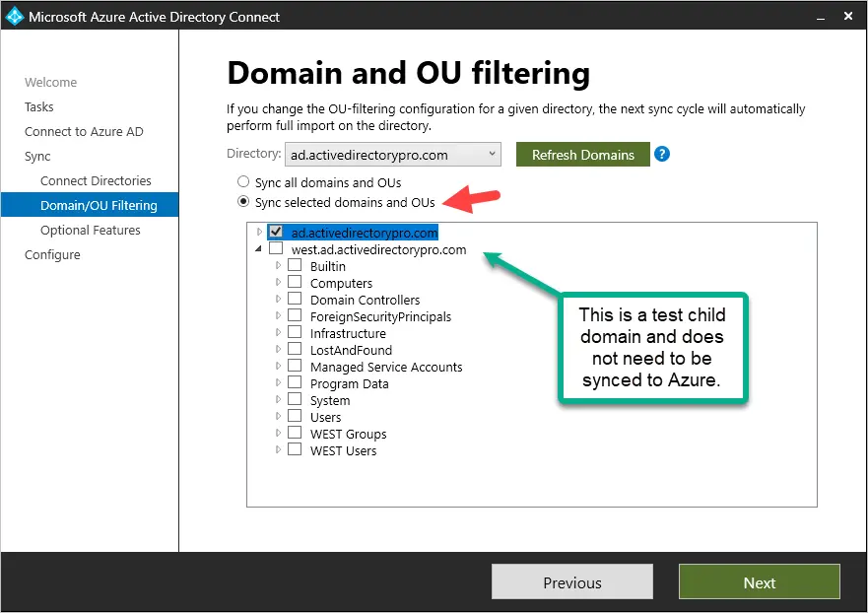Expand the WEST Users tree node

click(278, 449)
